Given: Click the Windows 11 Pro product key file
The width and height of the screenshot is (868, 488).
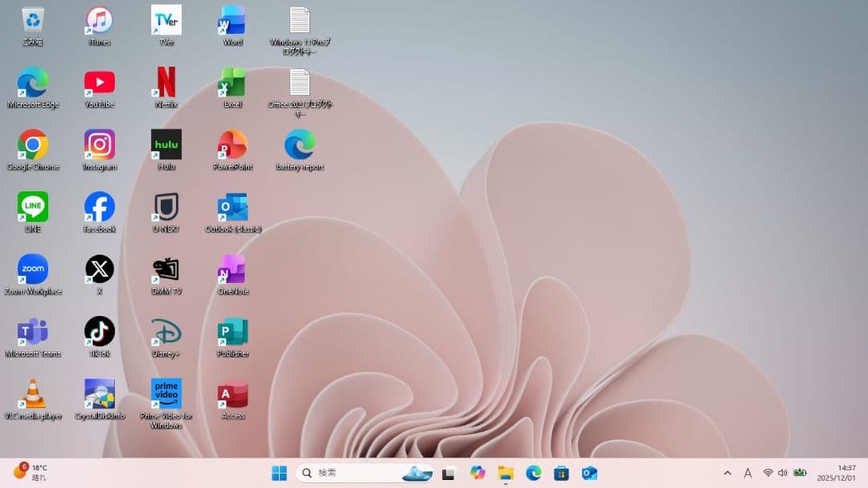Looking at the screenshot, I should (300, 22).
